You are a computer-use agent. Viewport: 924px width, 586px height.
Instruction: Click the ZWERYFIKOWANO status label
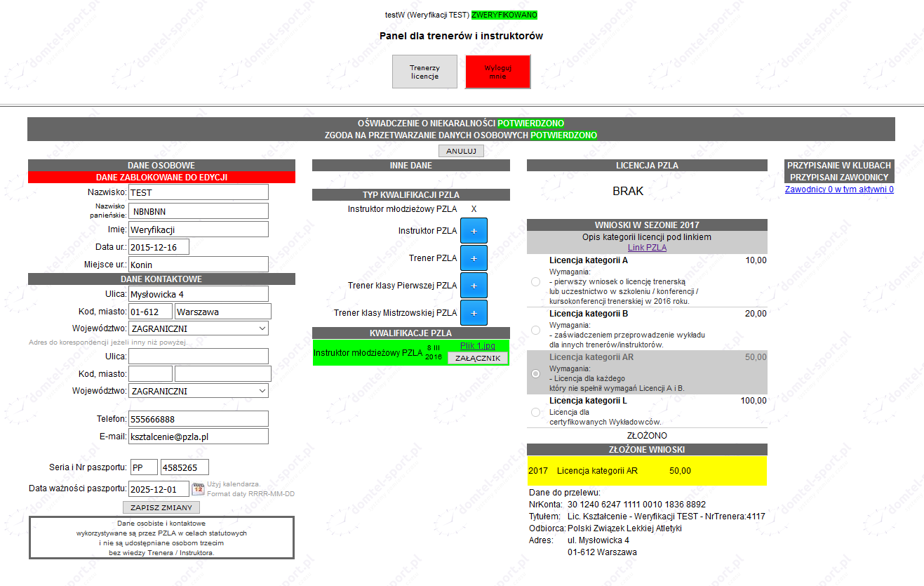point(504,15)
